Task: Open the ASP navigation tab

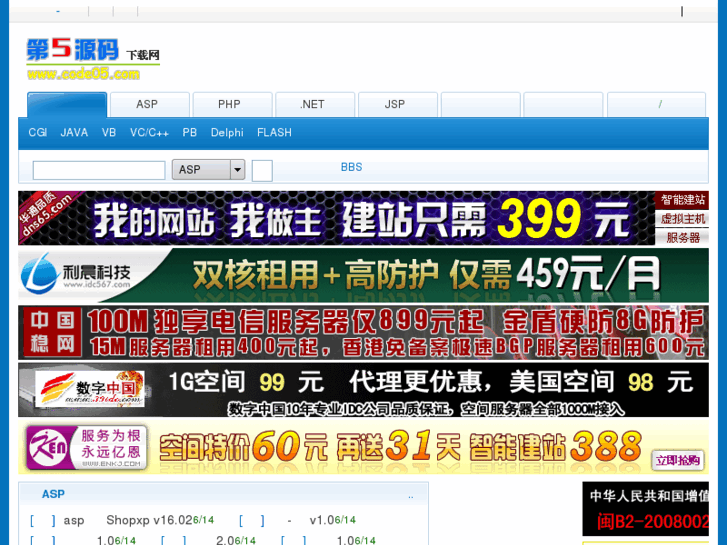Action: point(150,104)
